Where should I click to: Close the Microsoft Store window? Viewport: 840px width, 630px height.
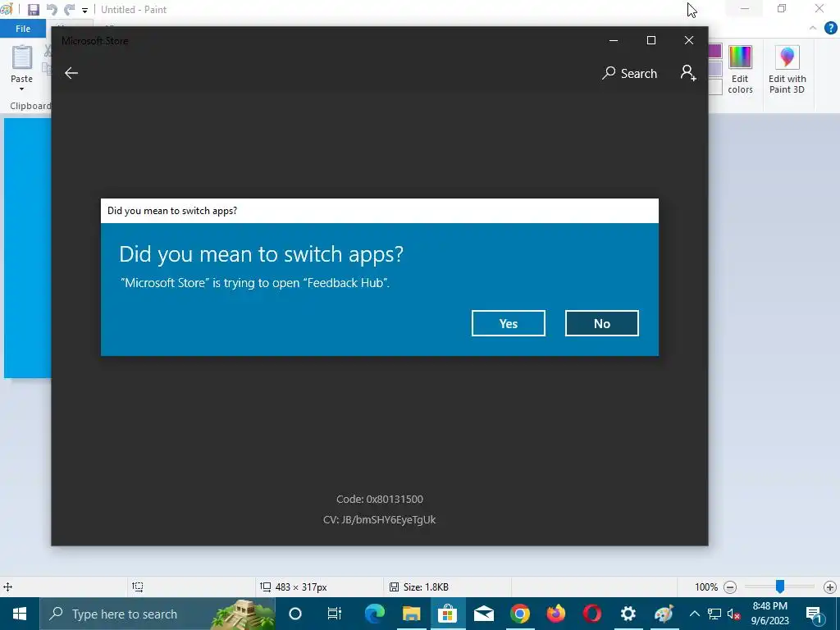click(x=689, y=40)
